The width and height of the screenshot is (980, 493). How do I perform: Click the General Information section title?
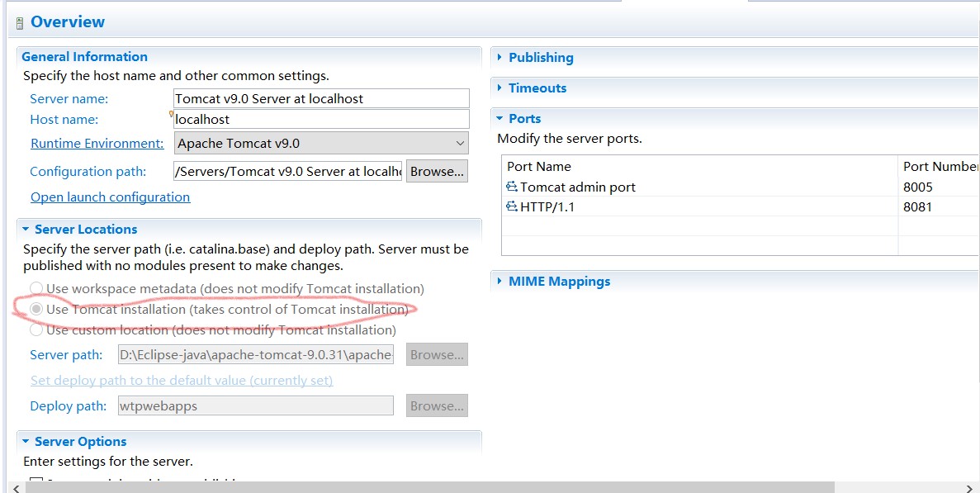click(84, 56)
